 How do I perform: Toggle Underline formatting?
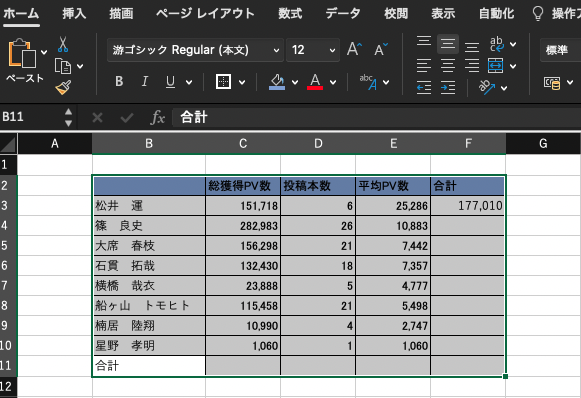click(x=170, y=82)
